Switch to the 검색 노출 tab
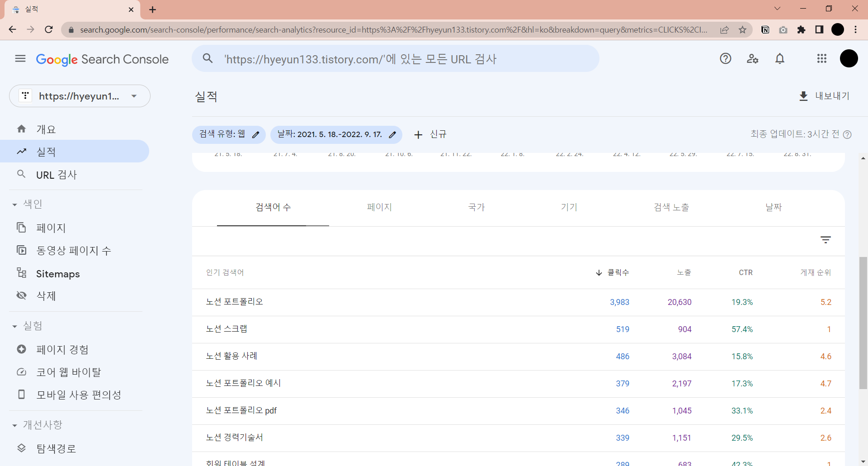The image size is (868, 466). pos(671,207)
